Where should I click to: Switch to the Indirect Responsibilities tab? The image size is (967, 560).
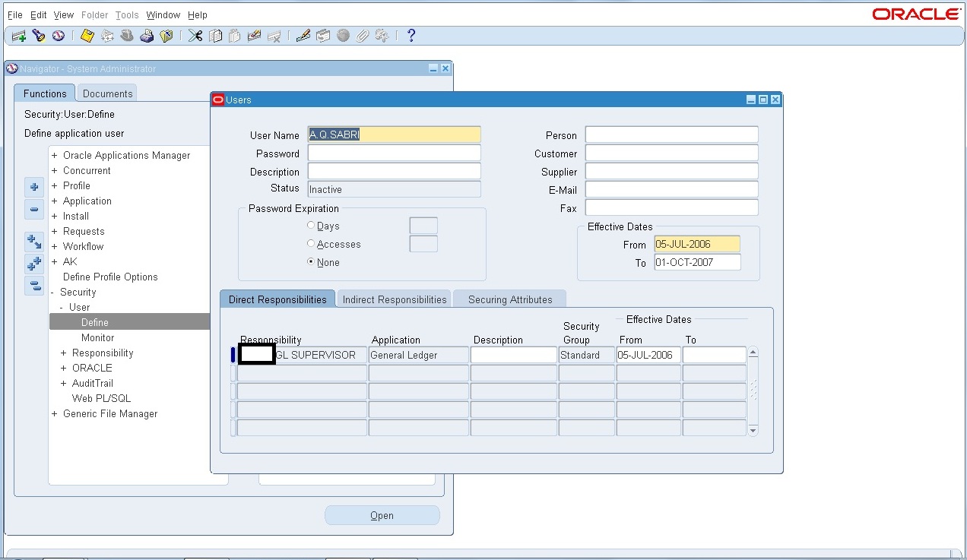[x=394, y=299]
